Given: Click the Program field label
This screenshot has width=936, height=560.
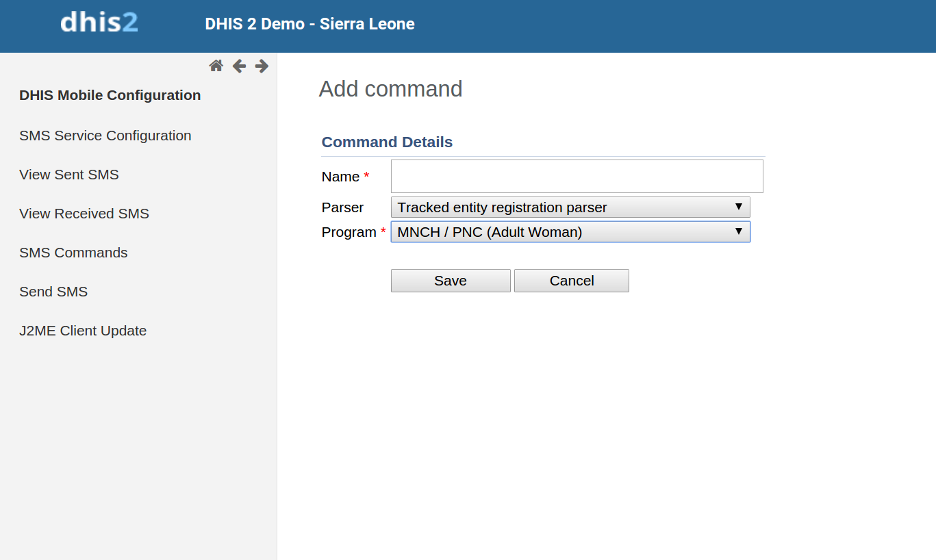Looking at the screenshot, I should pos(349,232).
